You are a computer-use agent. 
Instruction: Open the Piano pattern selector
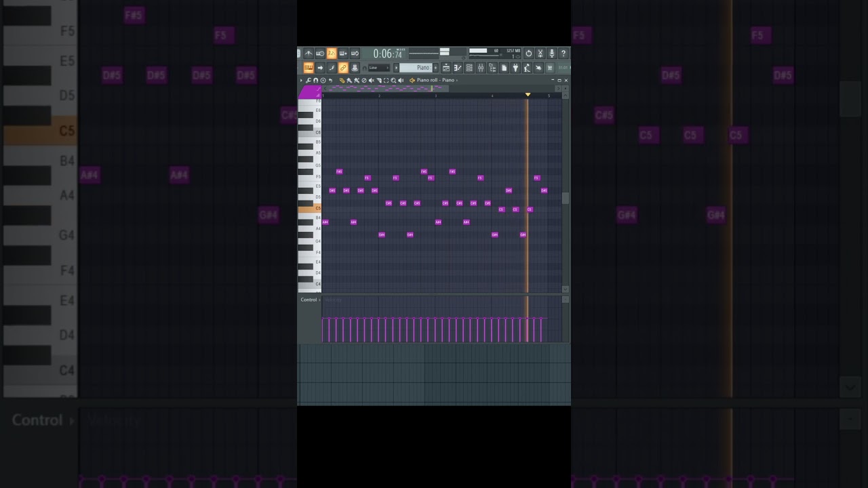tap(416, 68)
